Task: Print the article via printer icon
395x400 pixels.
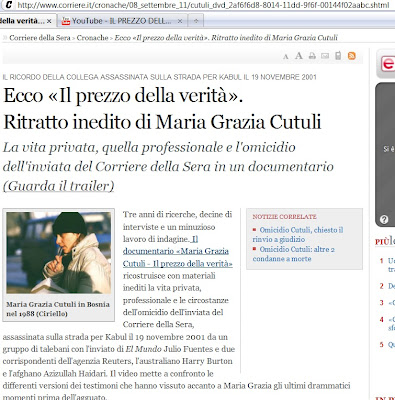Action: [312, 56]
